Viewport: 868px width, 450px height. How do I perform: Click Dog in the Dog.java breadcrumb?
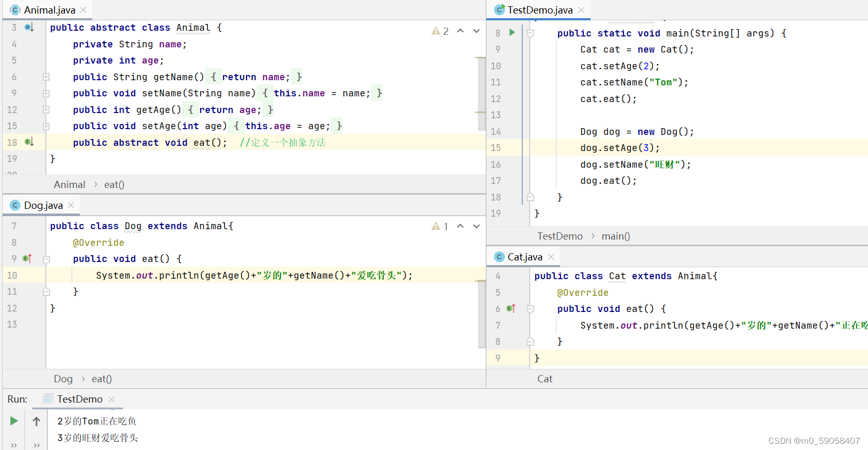click(63, 379)
